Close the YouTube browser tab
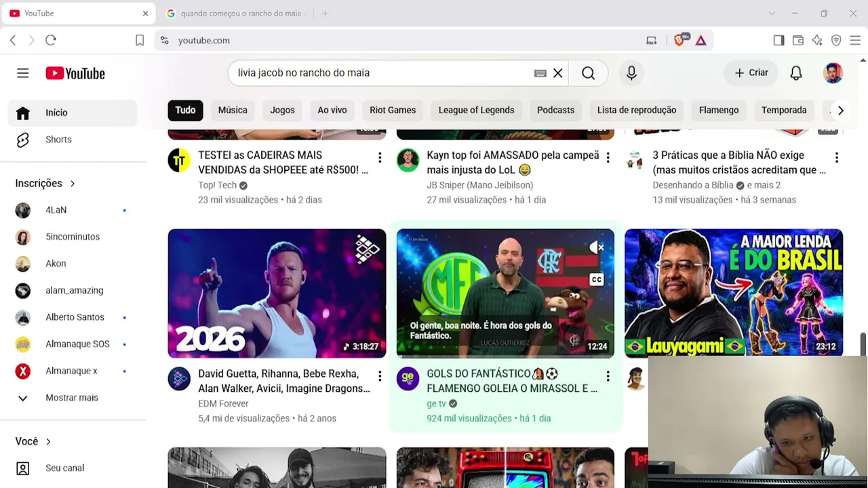The width and height of the screenshot is (868, 488). 145,14
